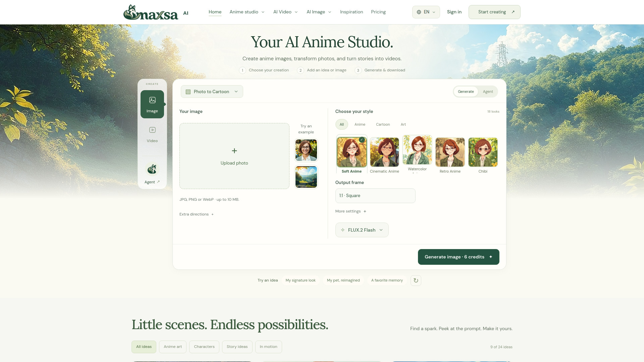The width and height of the screenshot is (644, 362).
Task: Select the In motion ideas tab
Action: pyautogui.click(x=269, y=347)
